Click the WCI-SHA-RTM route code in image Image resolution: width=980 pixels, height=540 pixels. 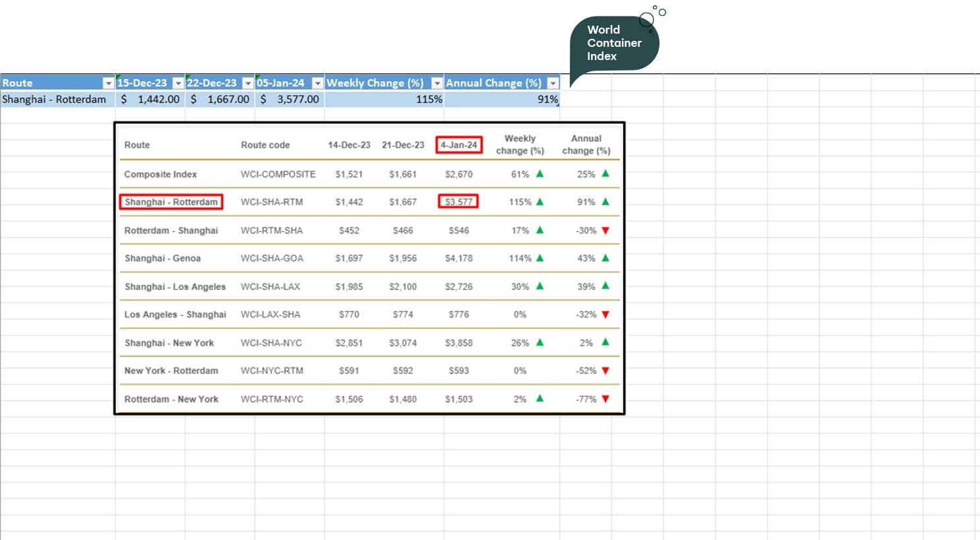(x=272, y=202)
